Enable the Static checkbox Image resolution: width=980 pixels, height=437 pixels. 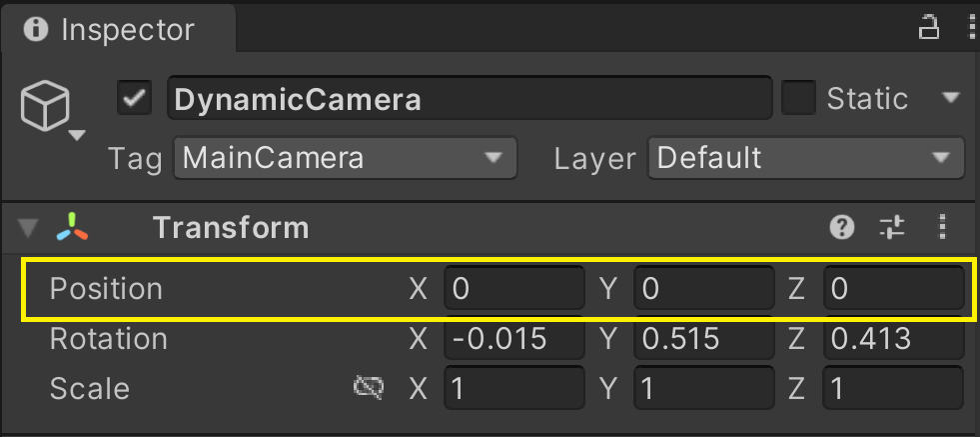coord(797,99)
